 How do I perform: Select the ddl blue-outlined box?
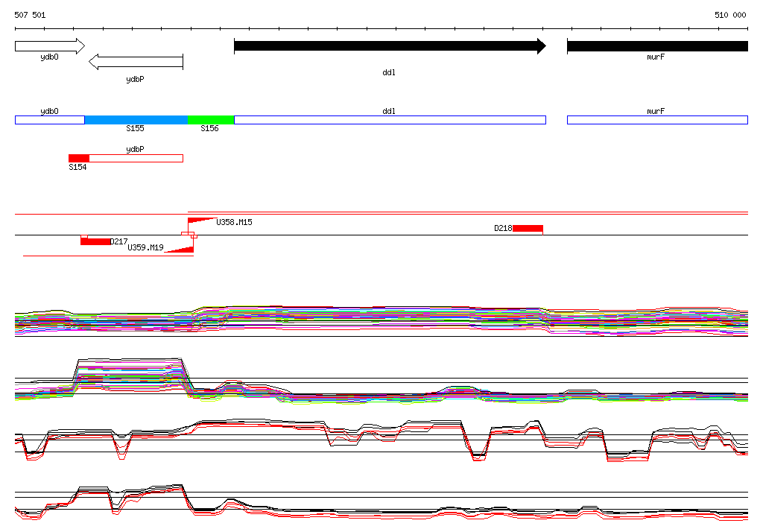pos(390,120)
